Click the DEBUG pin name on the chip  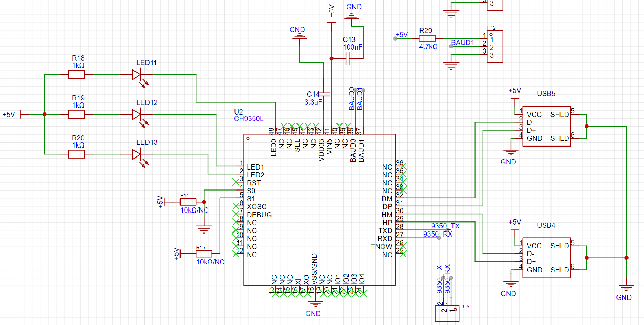[259, 215]
